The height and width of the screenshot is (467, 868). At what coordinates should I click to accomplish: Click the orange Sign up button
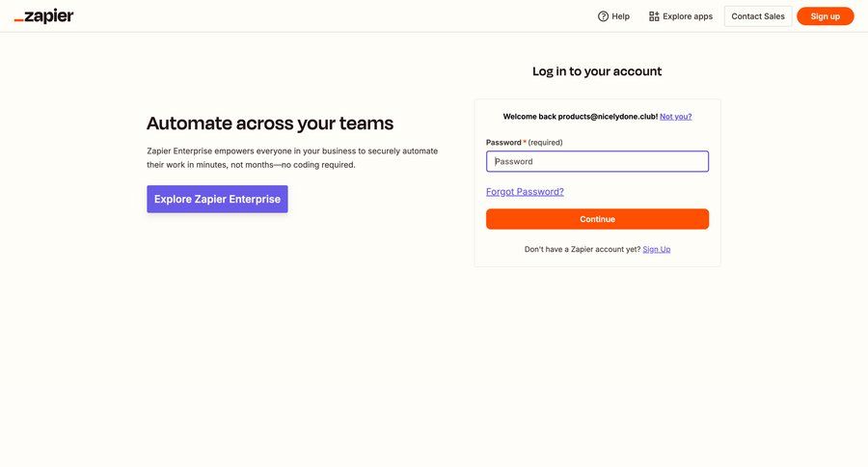pyautogui.click(x=825, y=16)
